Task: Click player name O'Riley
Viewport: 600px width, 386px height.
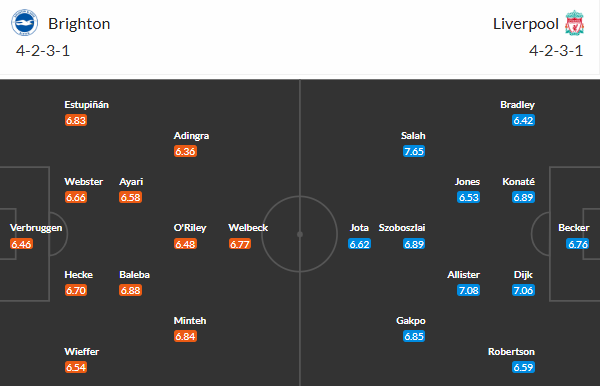Action: click(x=190, y=228)
